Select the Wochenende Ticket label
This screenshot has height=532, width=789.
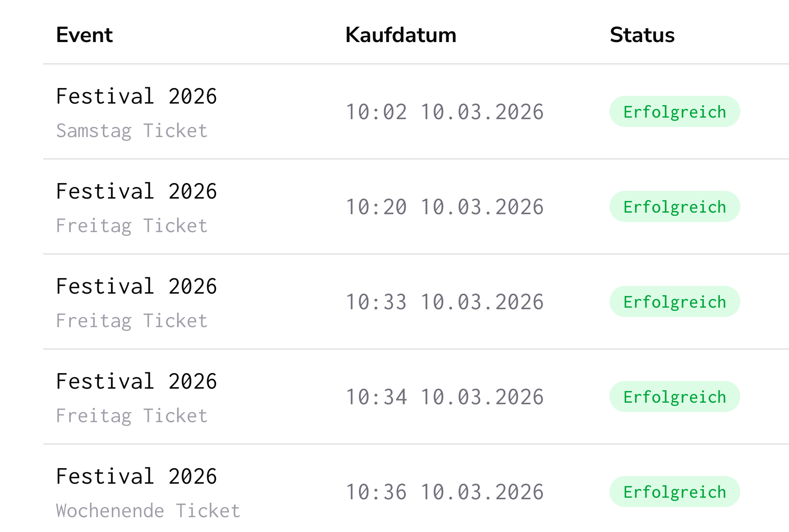[148, 511]
